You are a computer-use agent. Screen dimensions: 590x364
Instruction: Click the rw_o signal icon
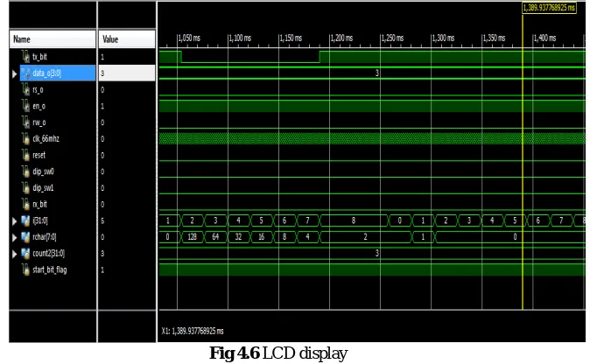[x=25, y=122]
